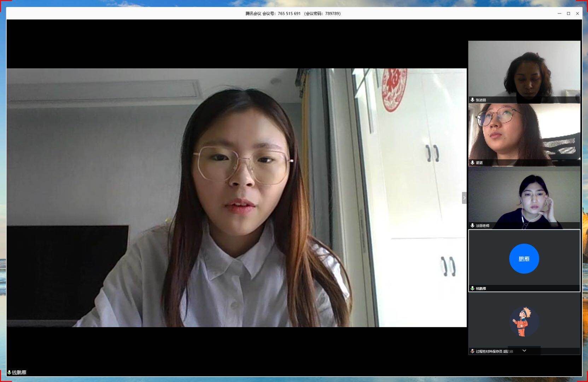Click the cartoon ninja avatar
Image resolution: width=588 pixels, height=382 pixels.
click(524, 322)
